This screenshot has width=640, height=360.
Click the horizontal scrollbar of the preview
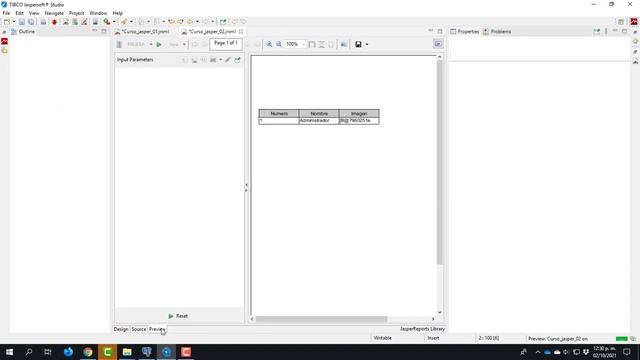[321, 319]
